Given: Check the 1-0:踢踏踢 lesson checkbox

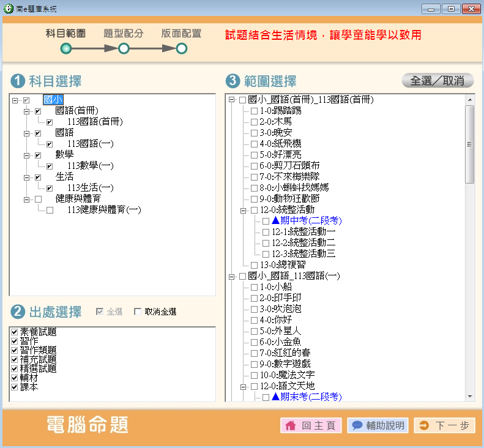Looking at the screenshot, I should [255, 111].
